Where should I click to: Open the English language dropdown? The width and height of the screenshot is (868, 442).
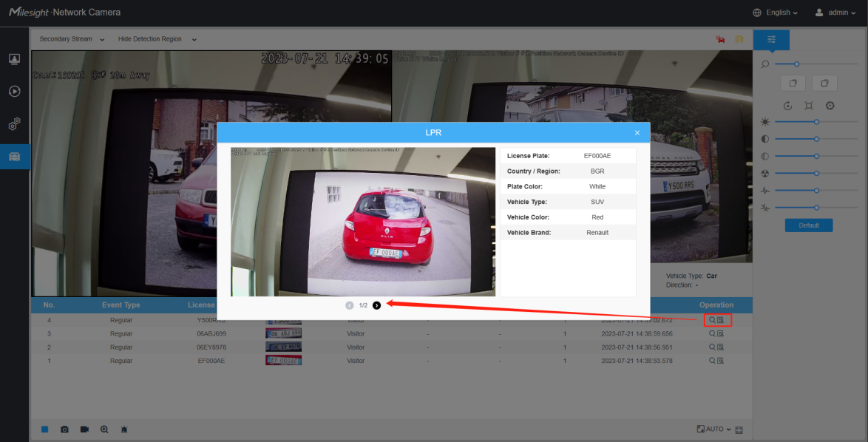[775, 12]
